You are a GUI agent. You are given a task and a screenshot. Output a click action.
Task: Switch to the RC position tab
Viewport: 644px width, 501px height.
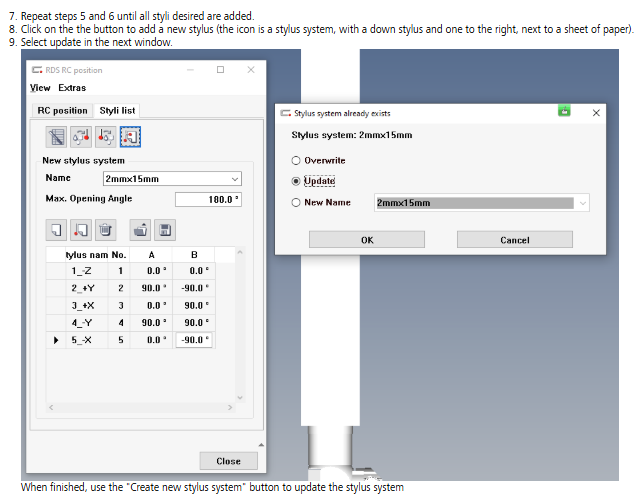tap(62, 110)
